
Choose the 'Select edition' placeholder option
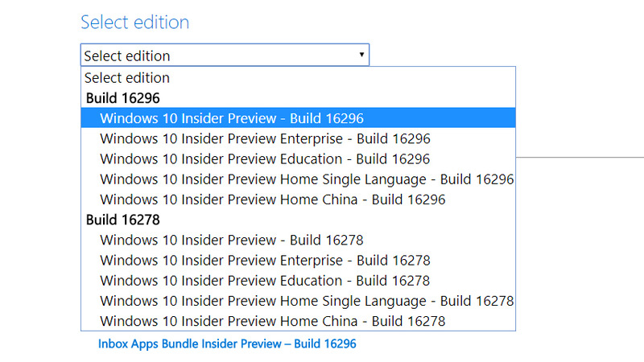pyautogui.click(x=127, y=78)
